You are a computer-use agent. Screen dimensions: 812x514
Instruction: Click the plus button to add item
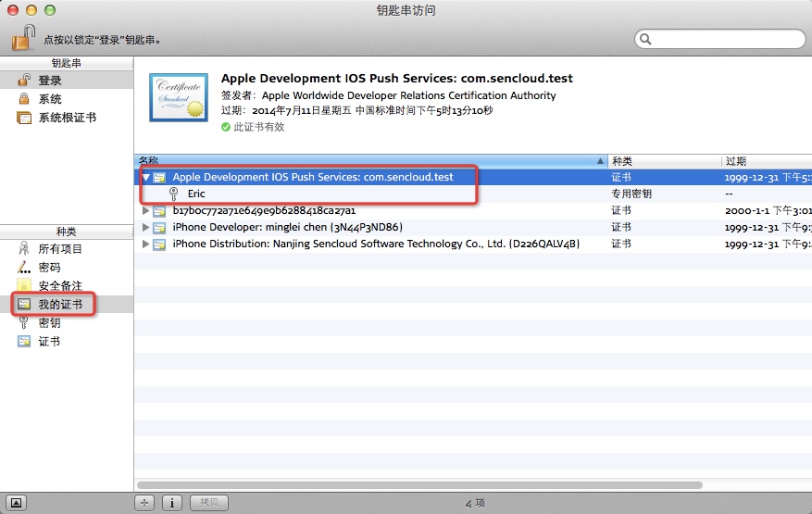click(144, 503)
